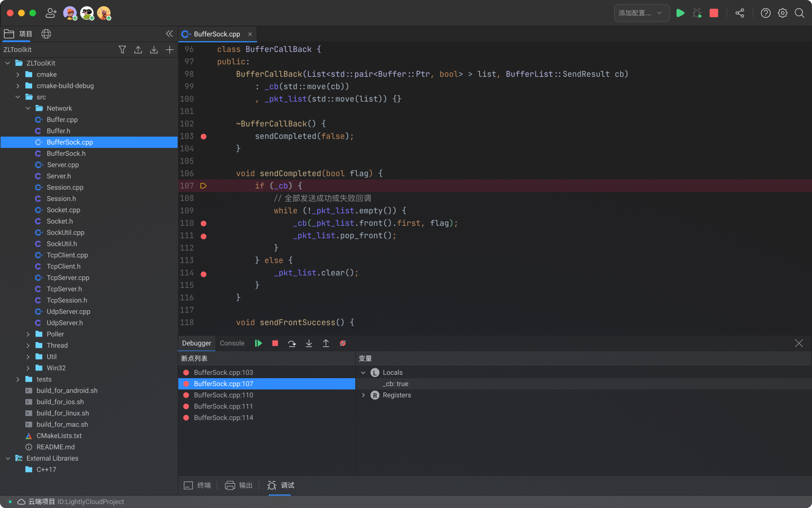The width and height of the screenshot is (812, 508).
Task: Close the debugger panel with X
Action: pyautogui.click(x=799, y=343)
